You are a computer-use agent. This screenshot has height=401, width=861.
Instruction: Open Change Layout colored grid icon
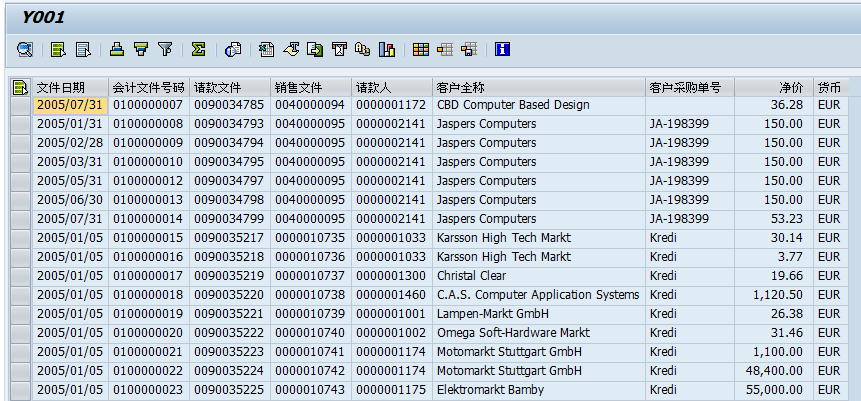point(421,49)
